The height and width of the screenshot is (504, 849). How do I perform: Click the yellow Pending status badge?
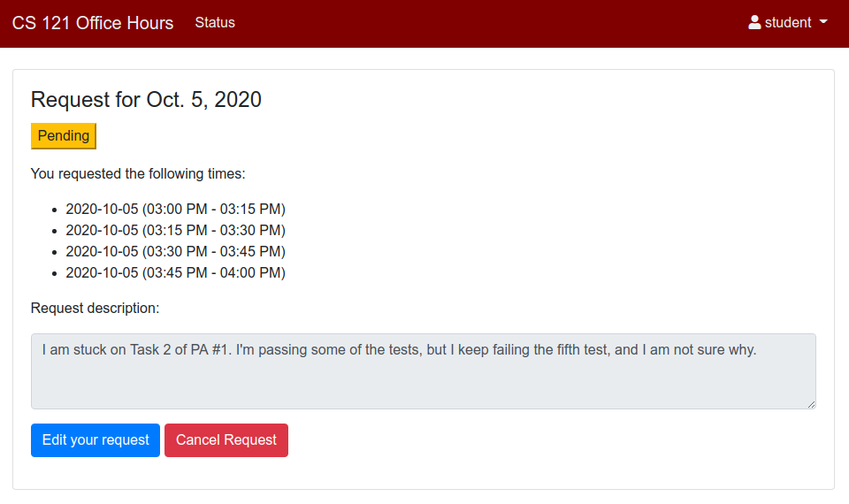point(64,136)
